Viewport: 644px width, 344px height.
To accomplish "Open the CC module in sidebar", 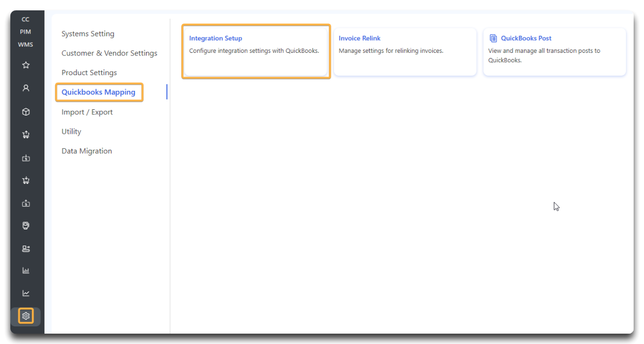I will point(25,20).
